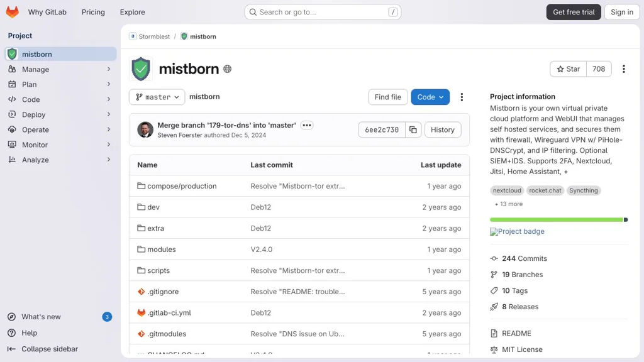Click the language usage progress bar

point(558,219)
